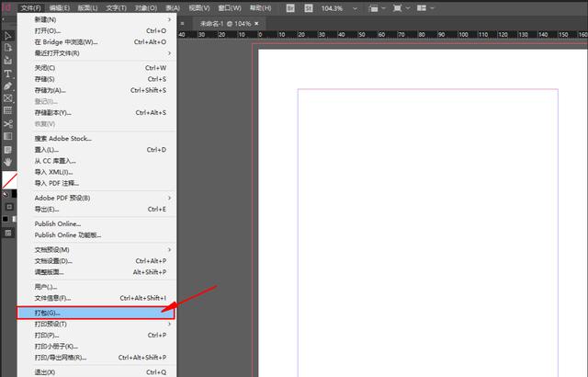
Task: Open the 表(A) menu
Action: tap(173, 8)
